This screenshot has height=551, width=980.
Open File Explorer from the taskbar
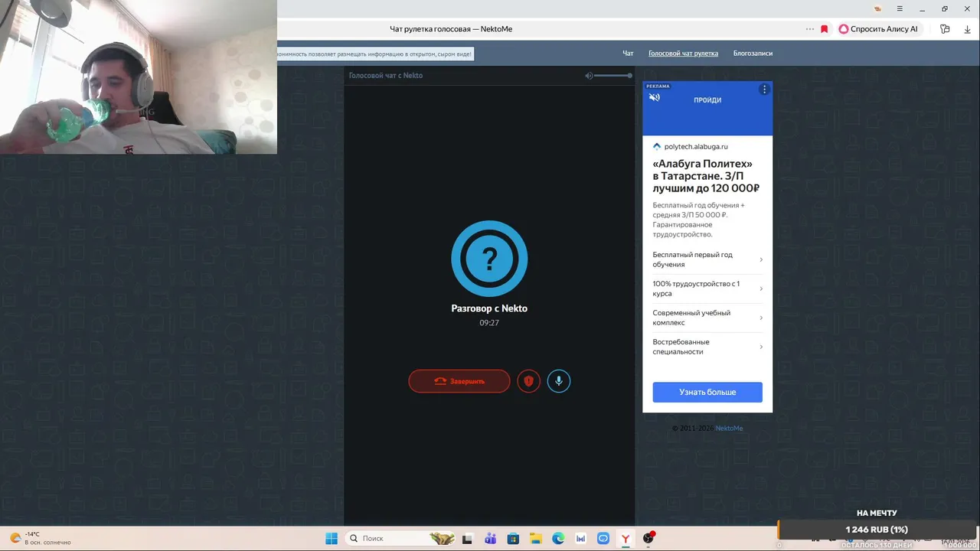tap(536, 539)
